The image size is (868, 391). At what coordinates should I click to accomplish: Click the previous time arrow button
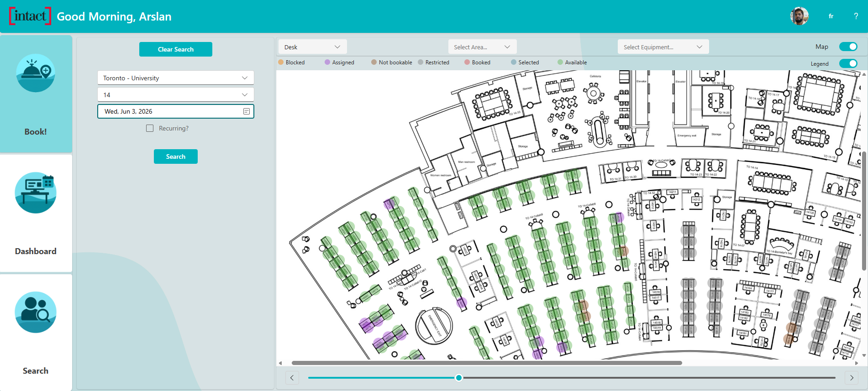[x=292, y=378]
